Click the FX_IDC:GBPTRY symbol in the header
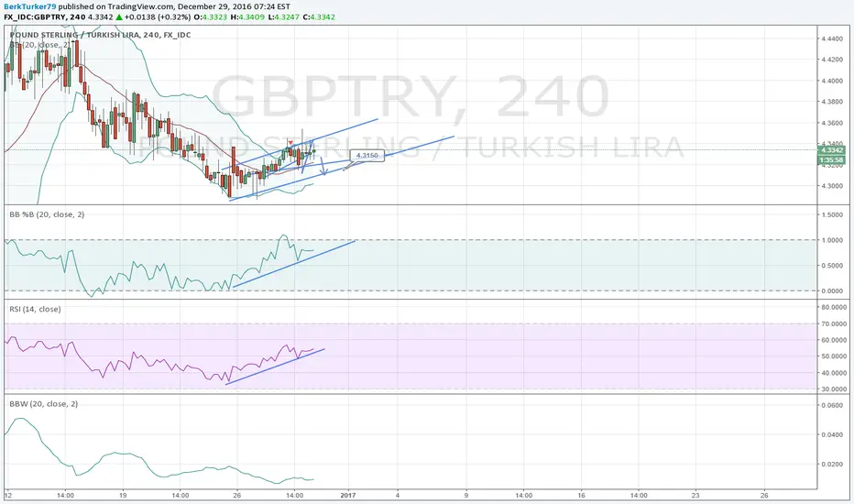854x504 pixels. click(36, 16)
